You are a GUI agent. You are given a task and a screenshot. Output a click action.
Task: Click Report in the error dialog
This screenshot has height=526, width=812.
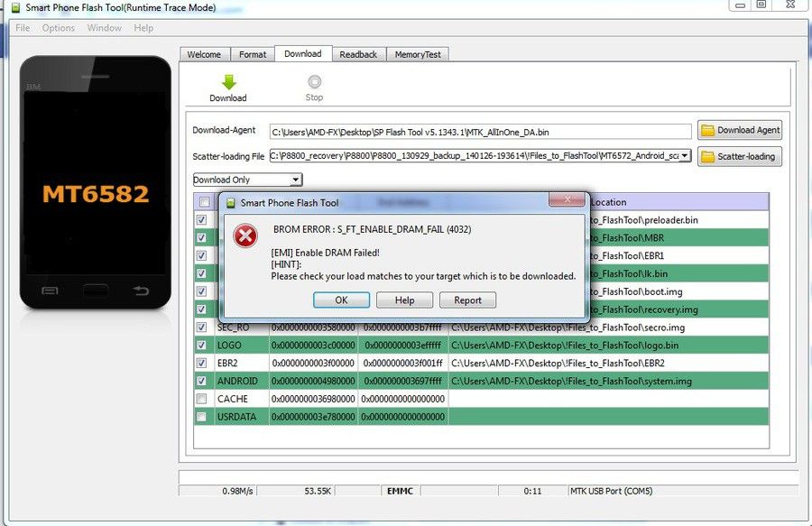[467, 300]
